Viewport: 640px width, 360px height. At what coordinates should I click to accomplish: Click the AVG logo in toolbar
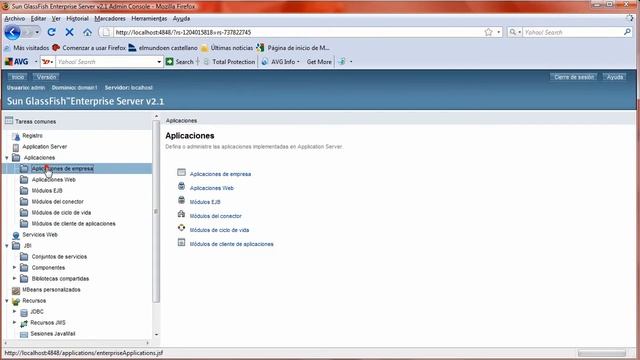(17, 62)
